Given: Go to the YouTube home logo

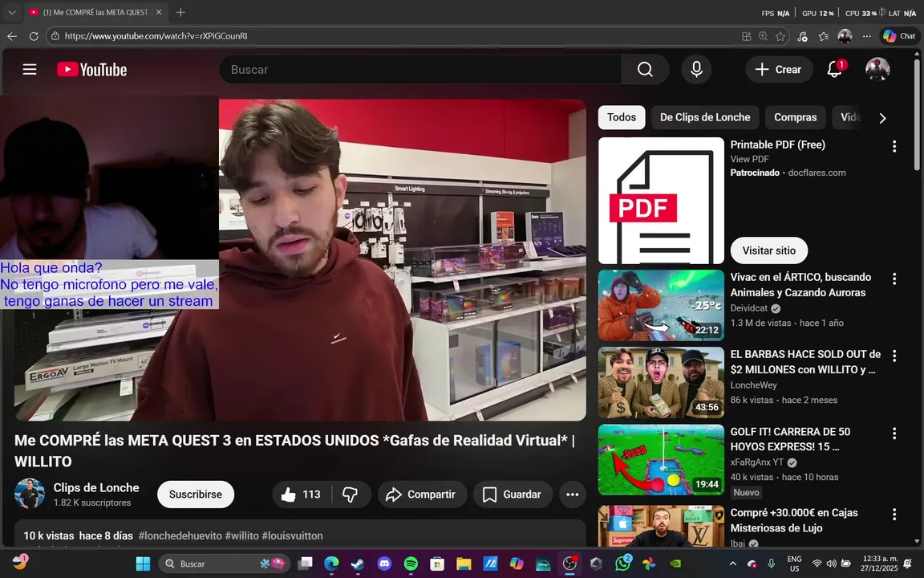Looking at the screenshot, I should [x=92, y=70].
